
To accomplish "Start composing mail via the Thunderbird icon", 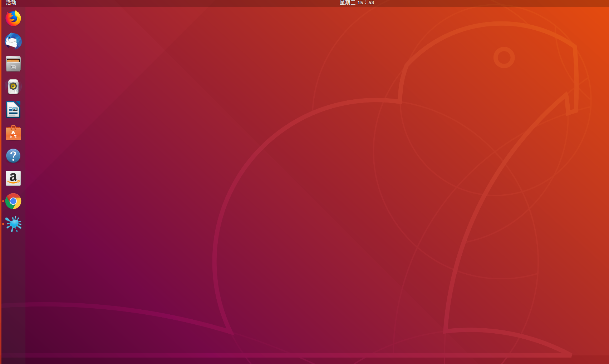I will coord(13,41).
